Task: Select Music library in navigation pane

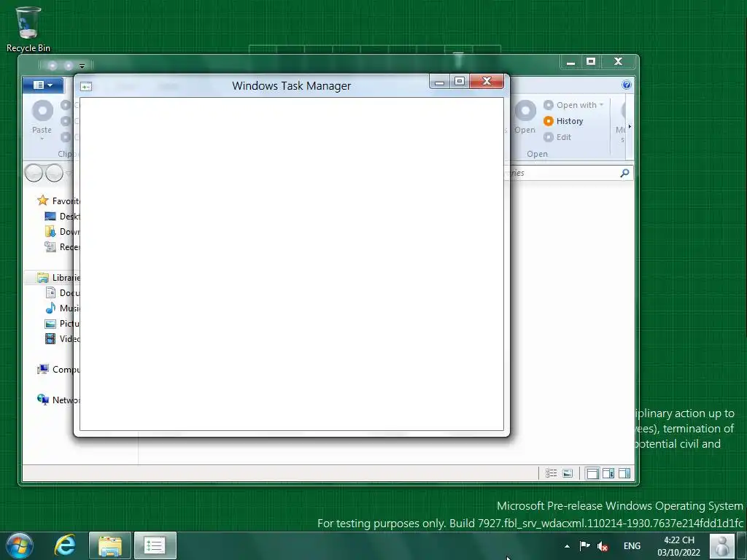Action: pyautogui.click(x=62, y=308)
